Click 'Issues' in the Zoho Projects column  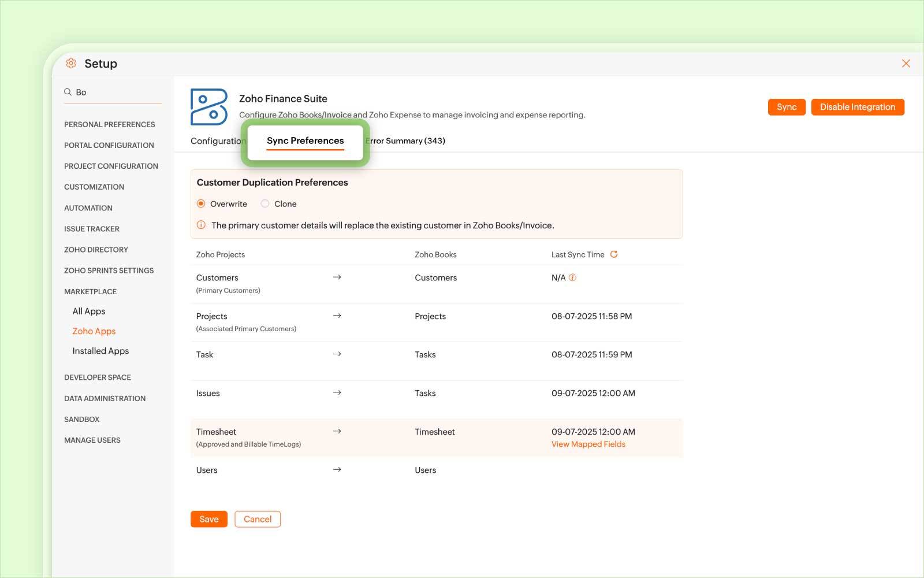point(208,393)
